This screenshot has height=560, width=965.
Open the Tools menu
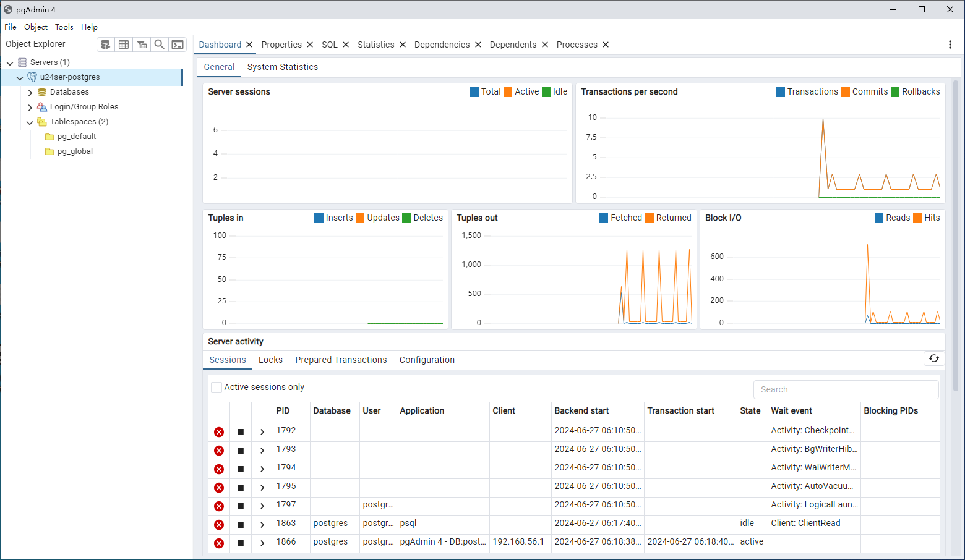tap(64, 27)
